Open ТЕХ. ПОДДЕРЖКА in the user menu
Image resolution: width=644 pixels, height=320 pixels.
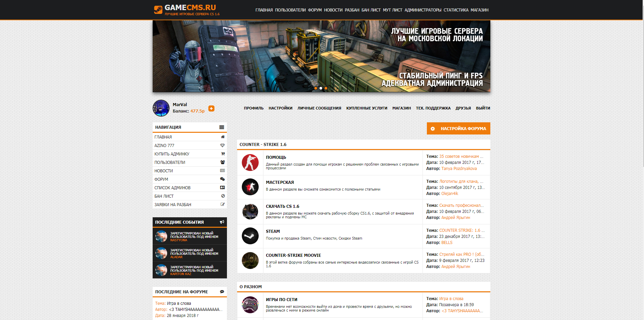point(433,108)
